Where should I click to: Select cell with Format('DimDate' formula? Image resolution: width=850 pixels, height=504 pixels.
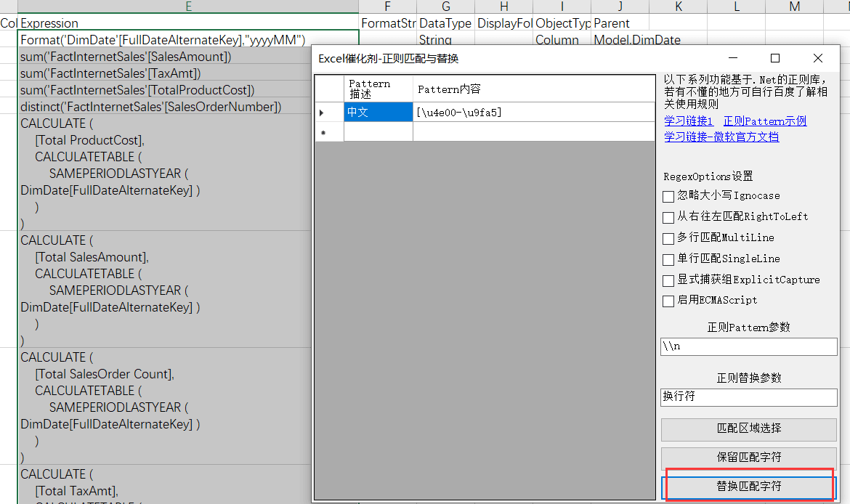pos(188,39)
